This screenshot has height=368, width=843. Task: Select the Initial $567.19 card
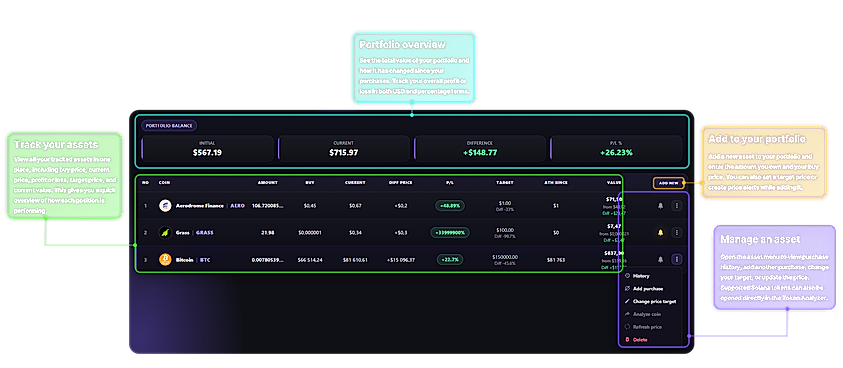tap(208, 148)
